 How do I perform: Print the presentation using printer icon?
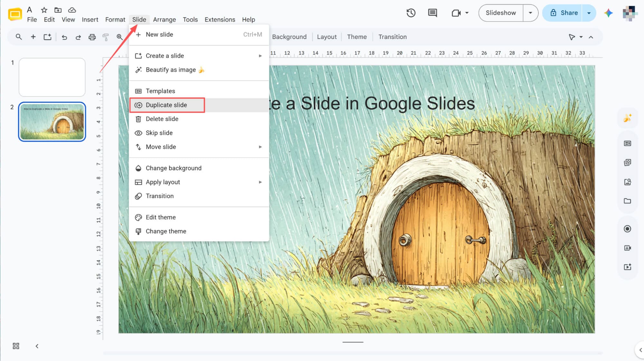click(92, 37)
